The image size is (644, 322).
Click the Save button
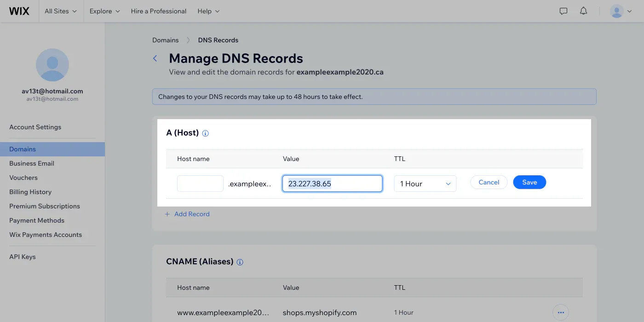pyautogui.click(x=529, y=182)
